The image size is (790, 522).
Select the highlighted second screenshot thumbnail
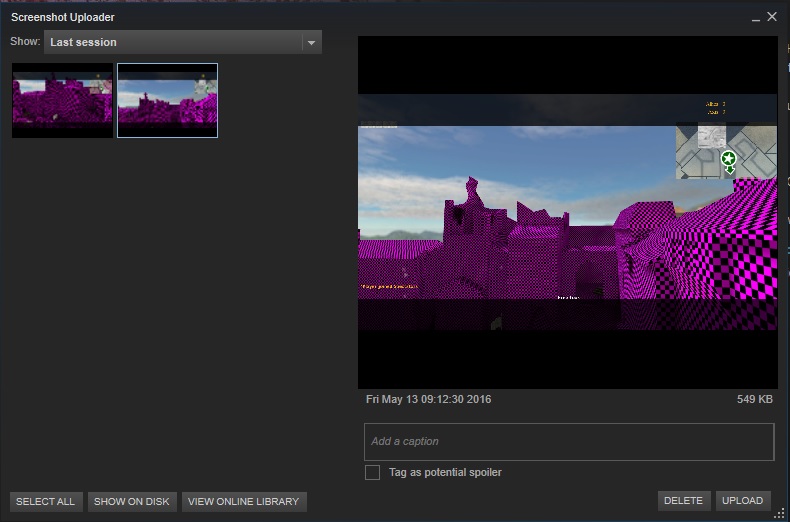167,100
